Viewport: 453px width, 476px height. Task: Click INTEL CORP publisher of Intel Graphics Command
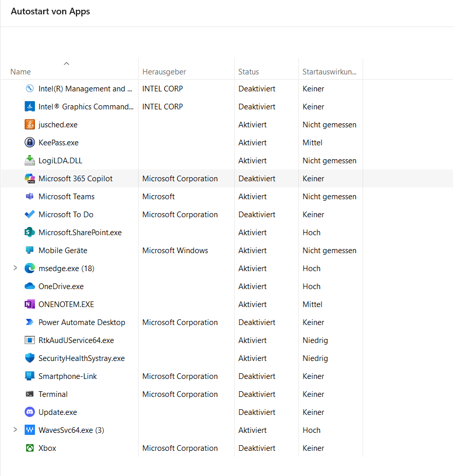click(162, 107)
